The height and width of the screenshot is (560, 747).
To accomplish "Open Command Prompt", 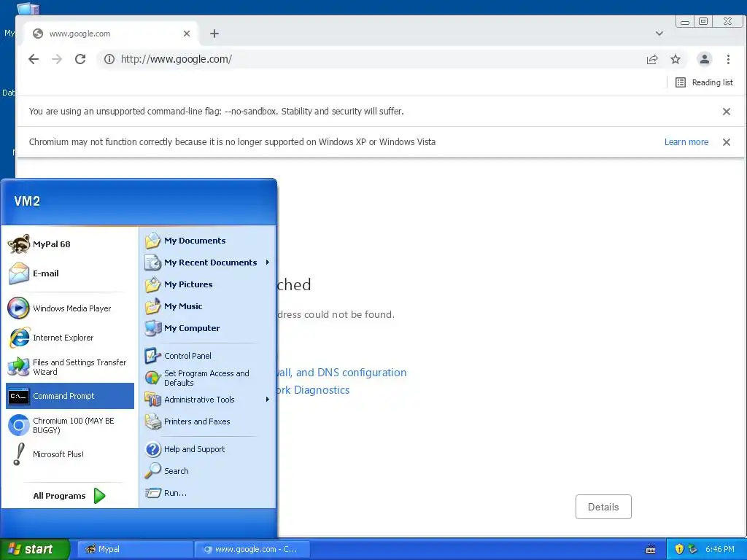I will [69, 396].
